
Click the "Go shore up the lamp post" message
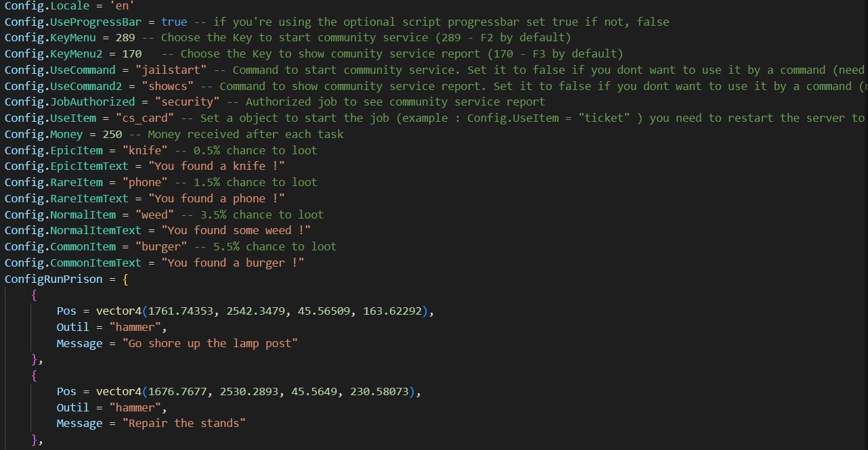pos(210,343)
